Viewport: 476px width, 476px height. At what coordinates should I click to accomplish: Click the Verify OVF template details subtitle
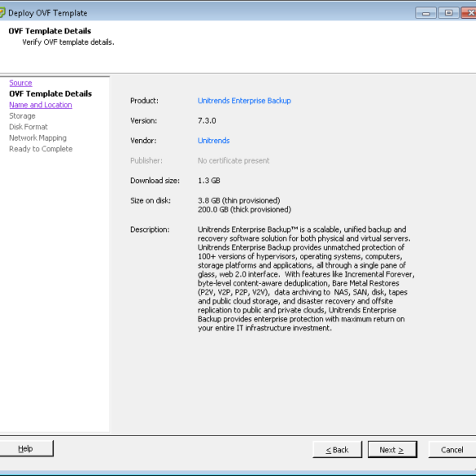68,42
